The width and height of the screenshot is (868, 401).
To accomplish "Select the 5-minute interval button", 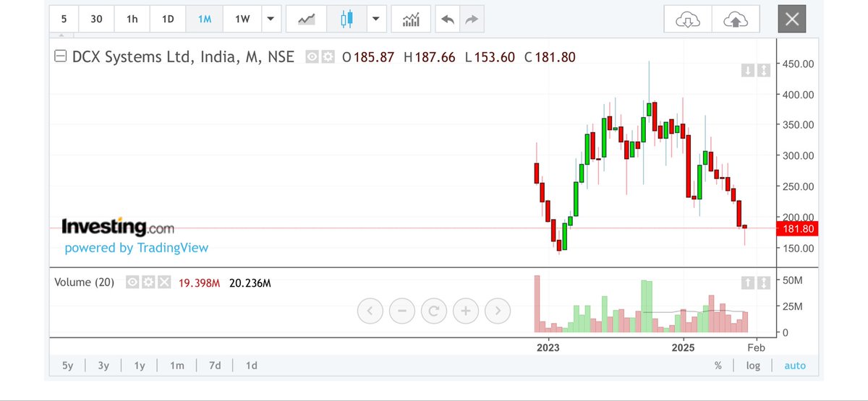I will click(x=64, y=20).
